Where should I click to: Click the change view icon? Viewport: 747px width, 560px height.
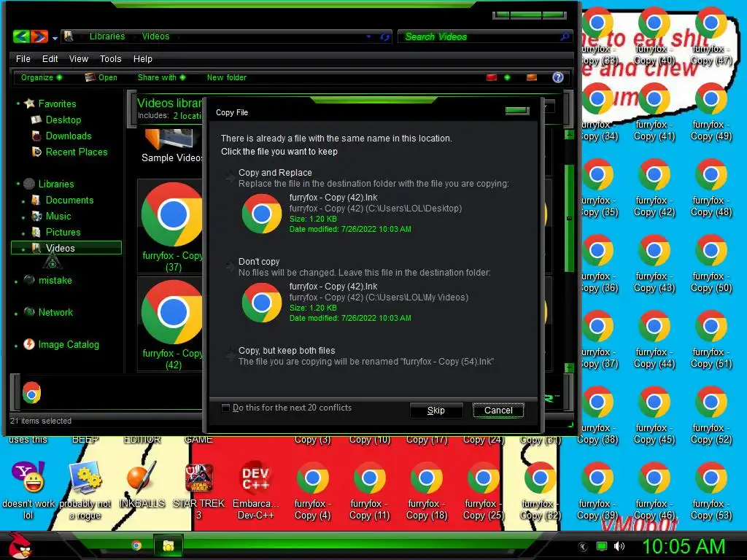[x=492, y=77]
